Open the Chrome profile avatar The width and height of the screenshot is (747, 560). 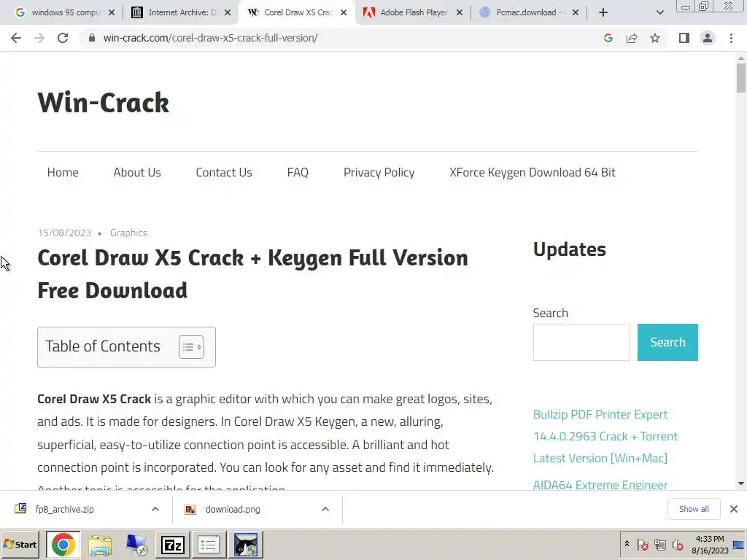tap(708, 38)
